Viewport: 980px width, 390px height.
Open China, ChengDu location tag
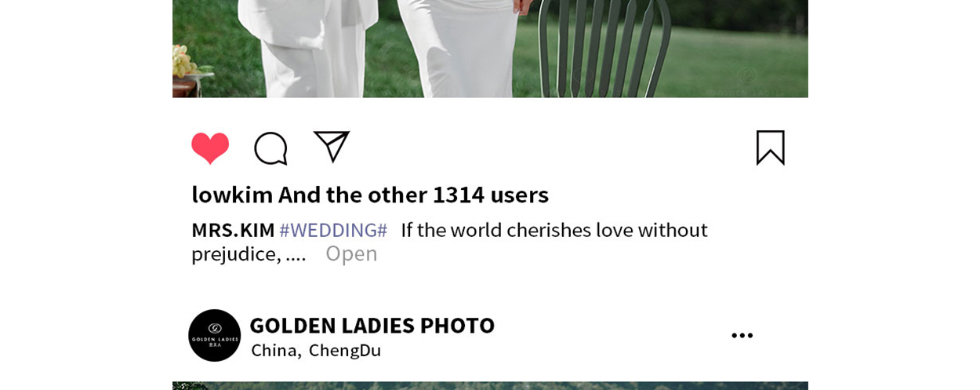click(316, 350)
